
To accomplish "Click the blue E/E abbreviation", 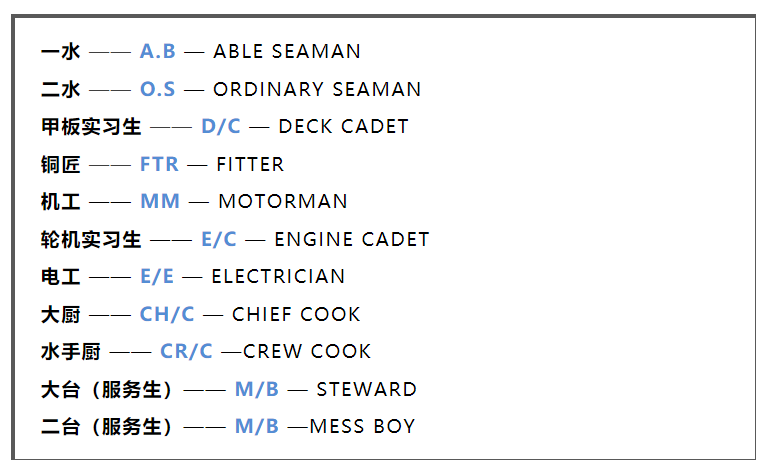I will coord(157,276).
